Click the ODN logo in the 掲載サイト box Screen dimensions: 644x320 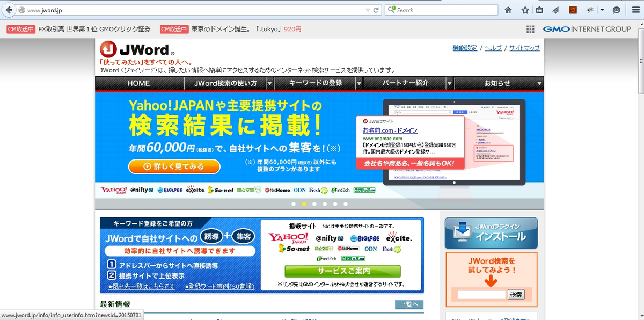coord(371,249)
